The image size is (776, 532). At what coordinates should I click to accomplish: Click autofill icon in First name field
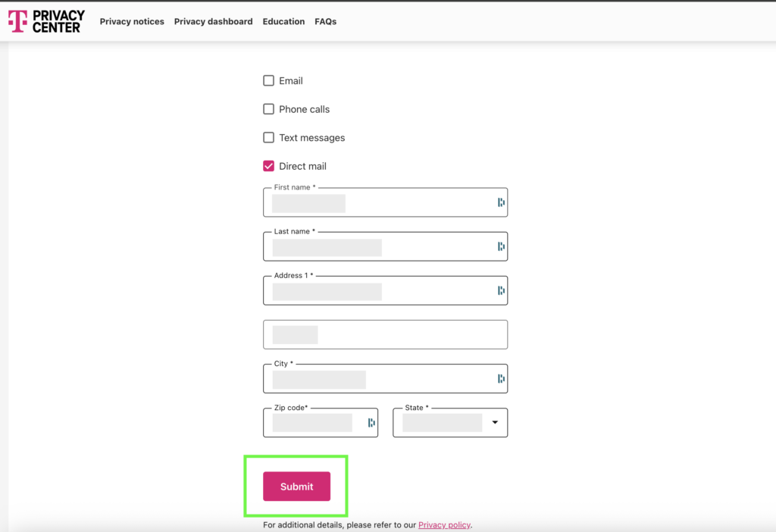(x=501, y=202)
